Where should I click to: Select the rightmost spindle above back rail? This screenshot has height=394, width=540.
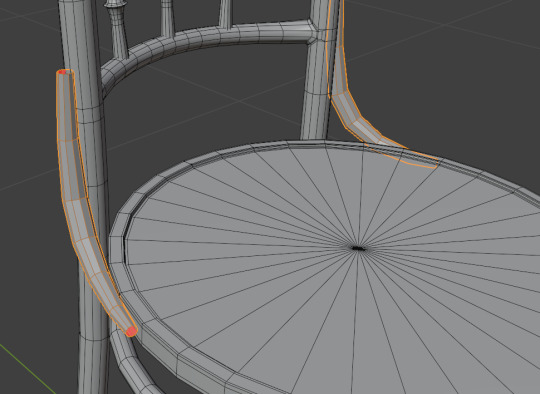point(225,14)
